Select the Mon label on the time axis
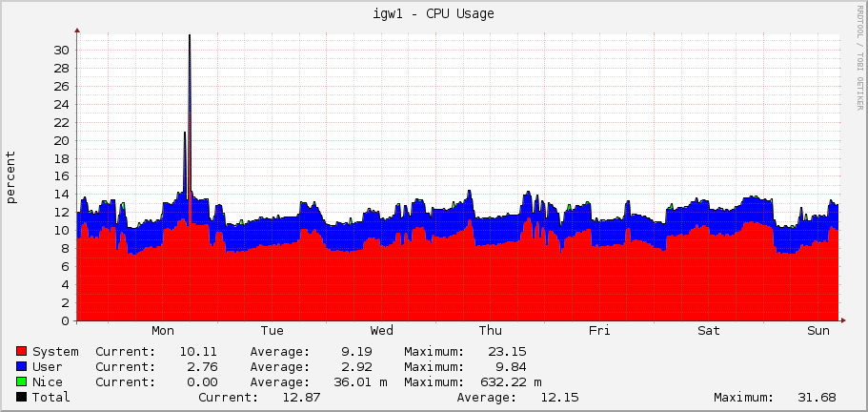868x412 pixels. point(163,331)
